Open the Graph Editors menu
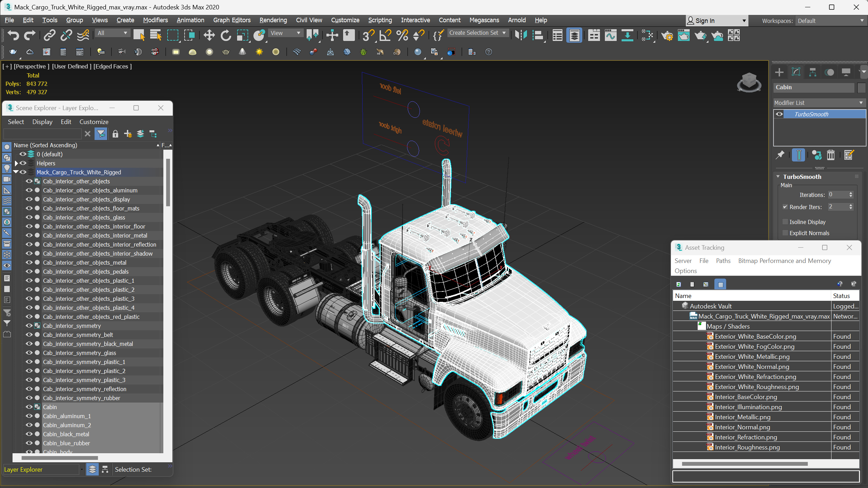Image resolution: width=868 pixels, height=488 pixels. coord(232,20)
